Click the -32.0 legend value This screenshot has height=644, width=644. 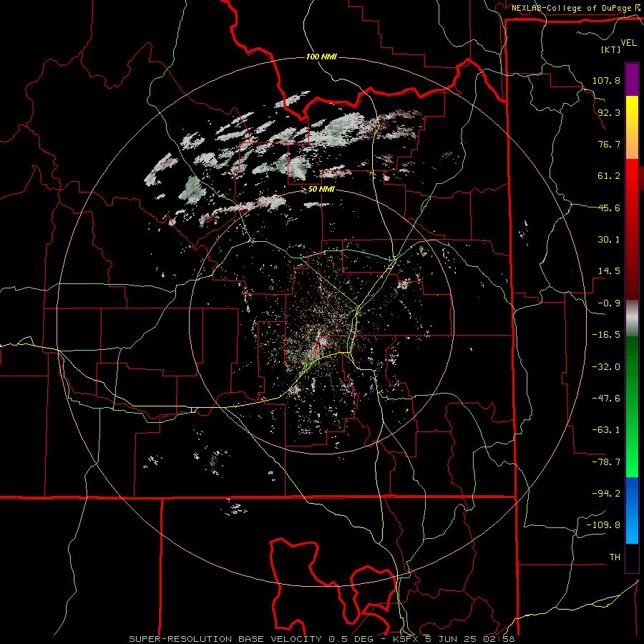(x=606, y=367)
